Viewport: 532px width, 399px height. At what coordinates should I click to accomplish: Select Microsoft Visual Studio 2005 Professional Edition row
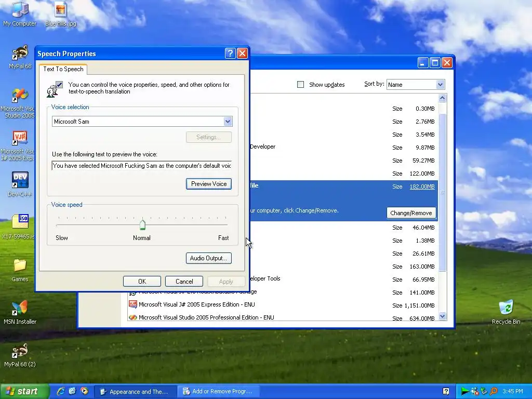coord(283,317)
